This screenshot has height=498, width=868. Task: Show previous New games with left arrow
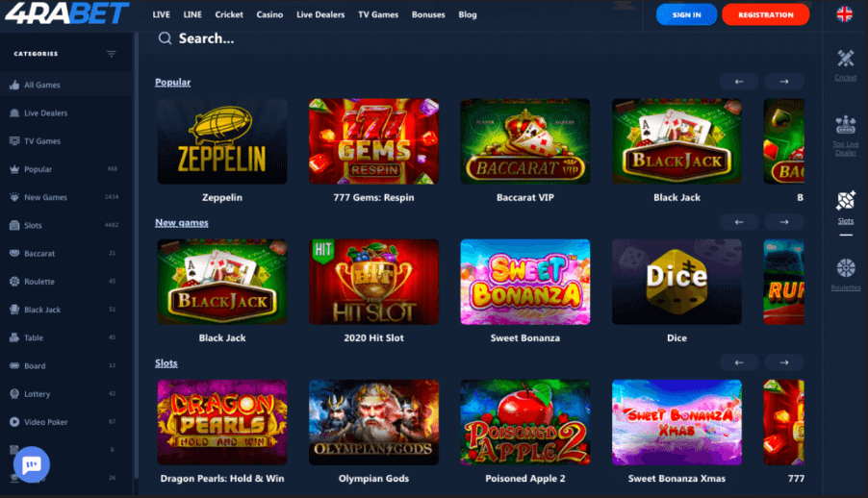click(739, 222)
